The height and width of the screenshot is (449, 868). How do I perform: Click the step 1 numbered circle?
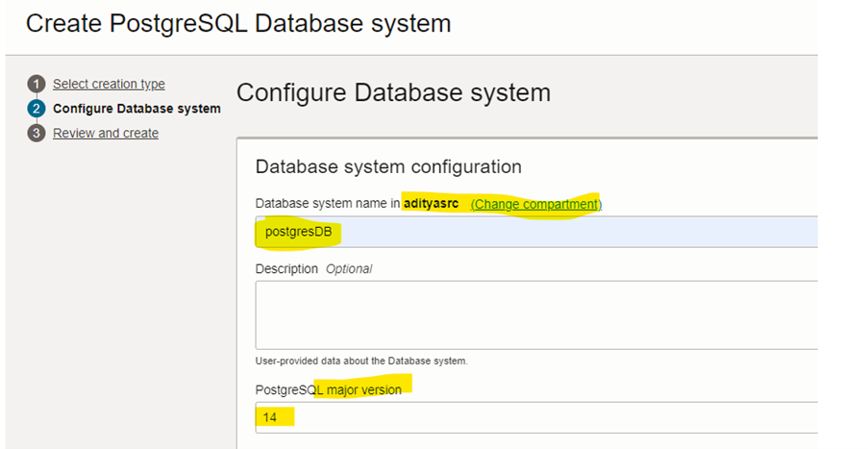coord(37,85)
